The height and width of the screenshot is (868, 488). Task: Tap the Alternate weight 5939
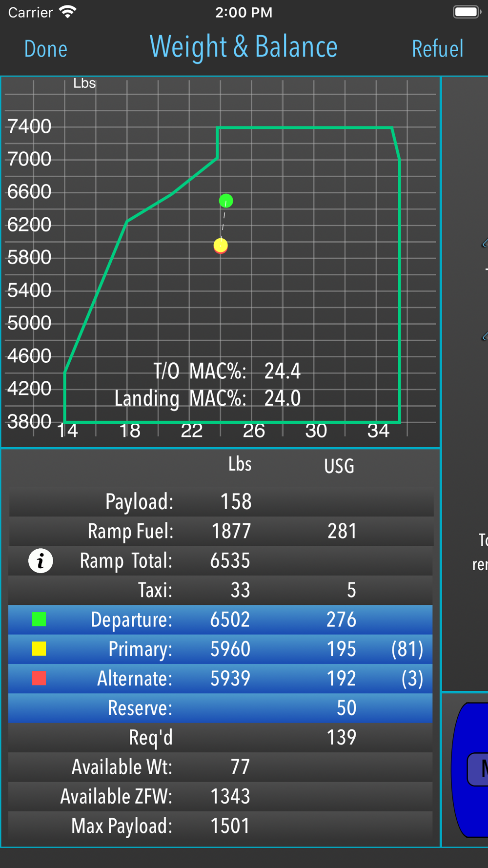[230, 679]
